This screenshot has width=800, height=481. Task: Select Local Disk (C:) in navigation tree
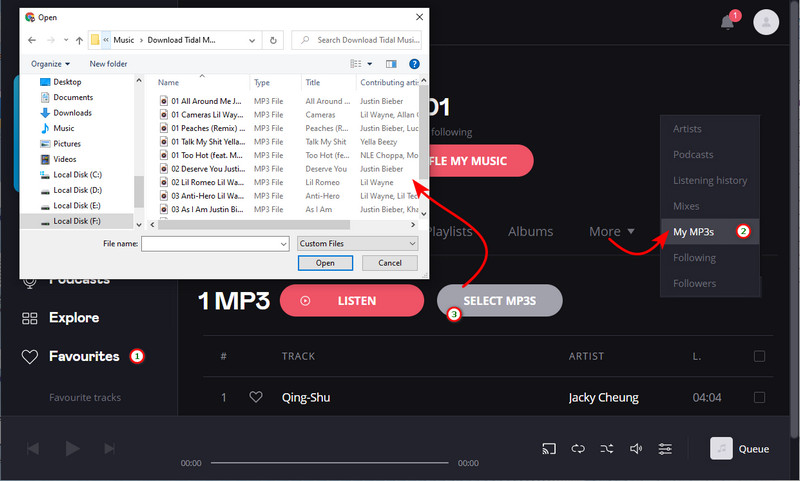(x=77, y=174)
